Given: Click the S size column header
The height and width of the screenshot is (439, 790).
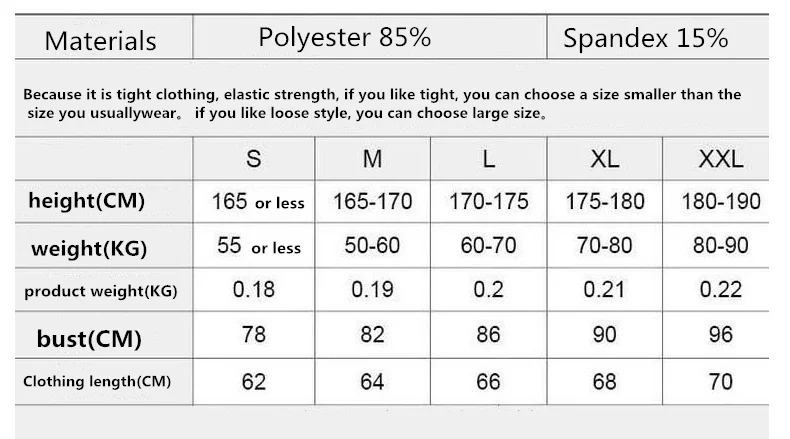Looking at the screenshot, I should pyautogui.click(x=253, y=159).
